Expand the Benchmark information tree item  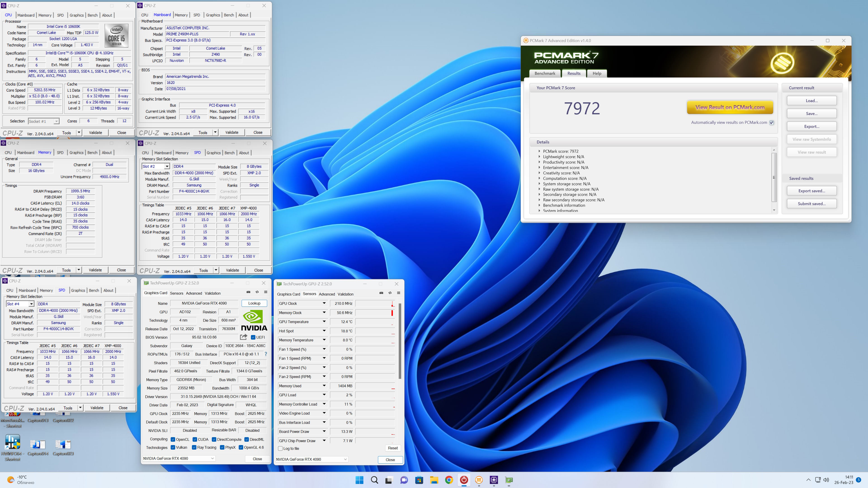[539, 205]
